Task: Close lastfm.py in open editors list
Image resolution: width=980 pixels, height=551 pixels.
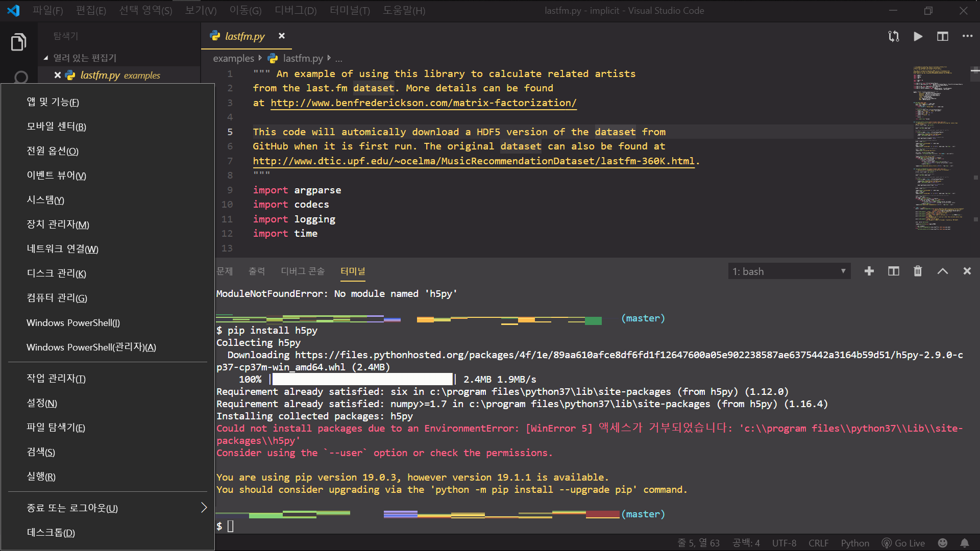Action: [x=58, y=75]
